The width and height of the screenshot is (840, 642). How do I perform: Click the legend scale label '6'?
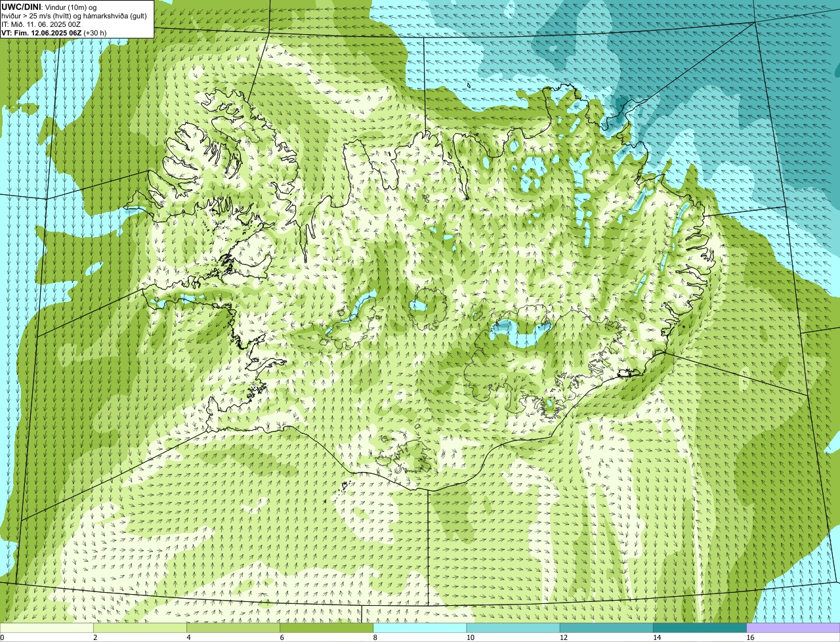pos(282,637)
